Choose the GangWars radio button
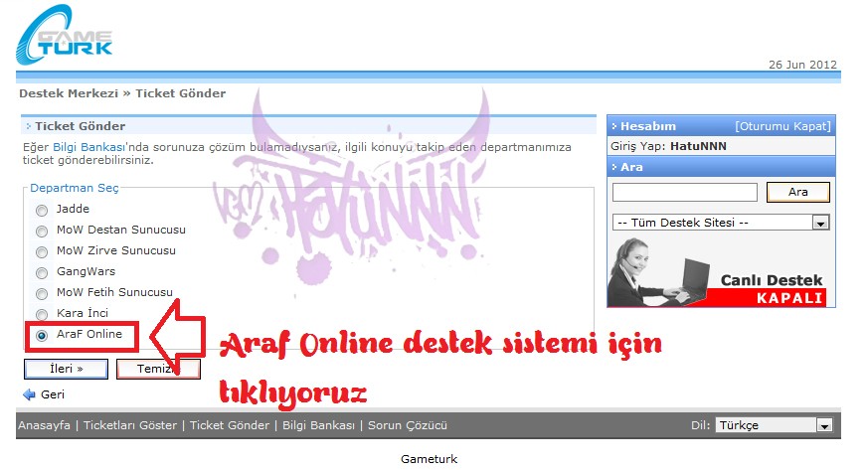 click(42, 272)
